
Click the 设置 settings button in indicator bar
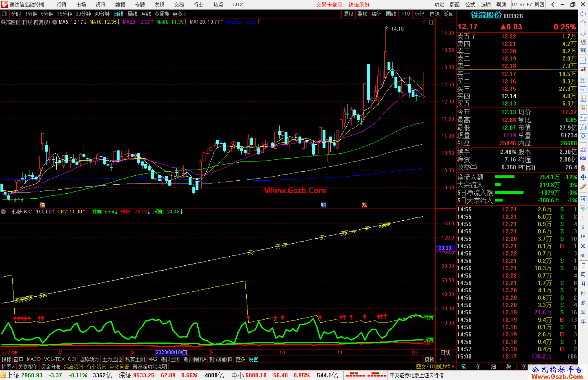pos(253,359)
